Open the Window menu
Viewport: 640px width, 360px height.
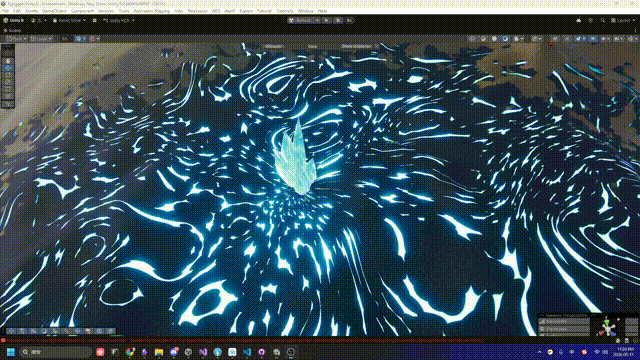(x=305, y=11)
